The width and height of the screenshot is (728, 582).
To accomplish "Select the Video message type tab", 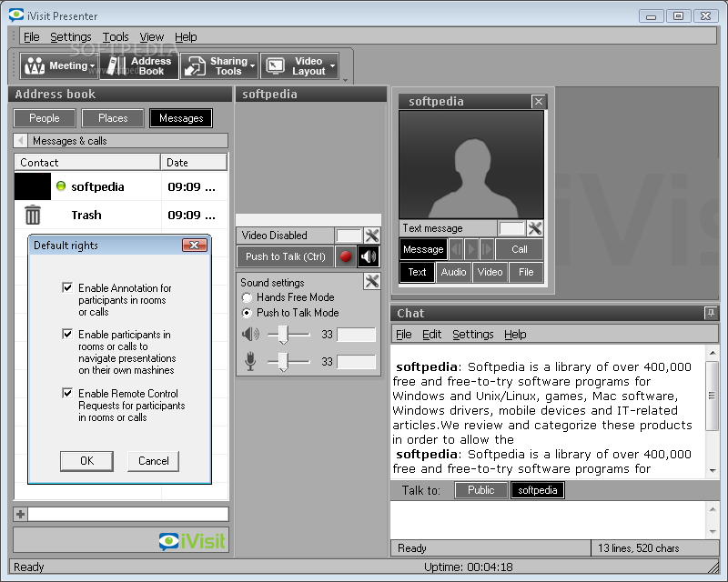I will [x=490, y=272].
